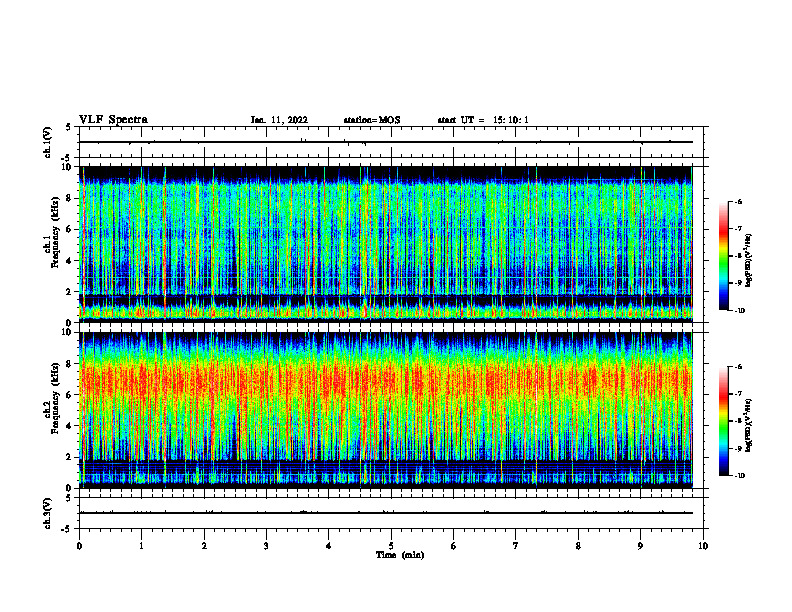Click the time axis tick label "10"

[x=703, y=546]
